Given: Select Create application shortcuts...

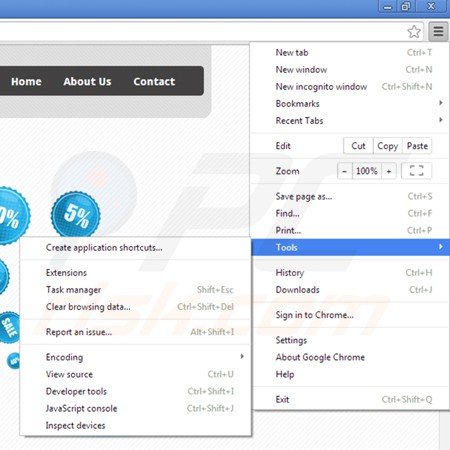Looking at the screenshot, I should point(135,248).
